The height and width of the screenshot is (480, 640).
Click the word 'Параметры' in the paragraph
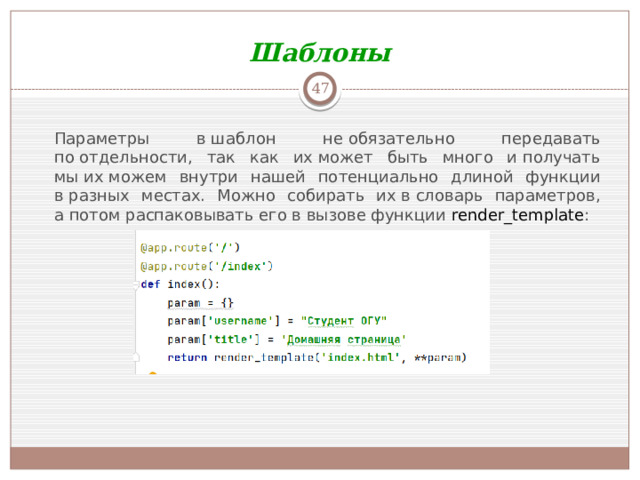point(102,139)
